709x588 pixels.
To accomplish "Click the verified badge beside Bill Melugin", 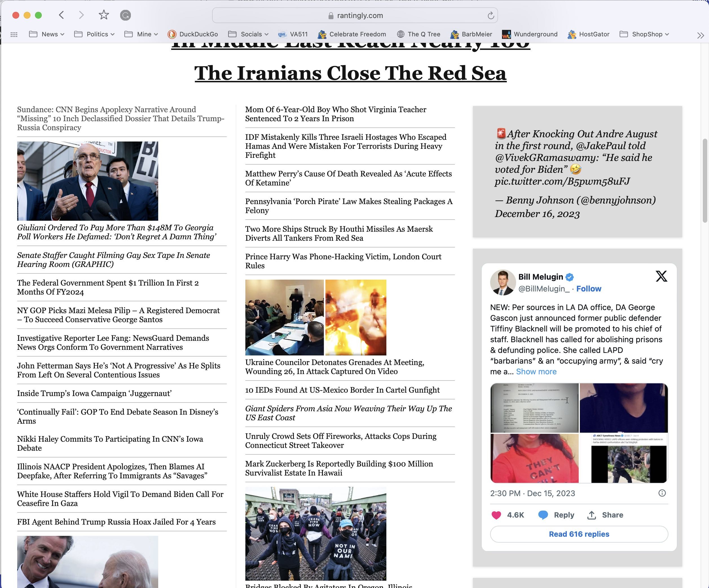I will (570, 277).
